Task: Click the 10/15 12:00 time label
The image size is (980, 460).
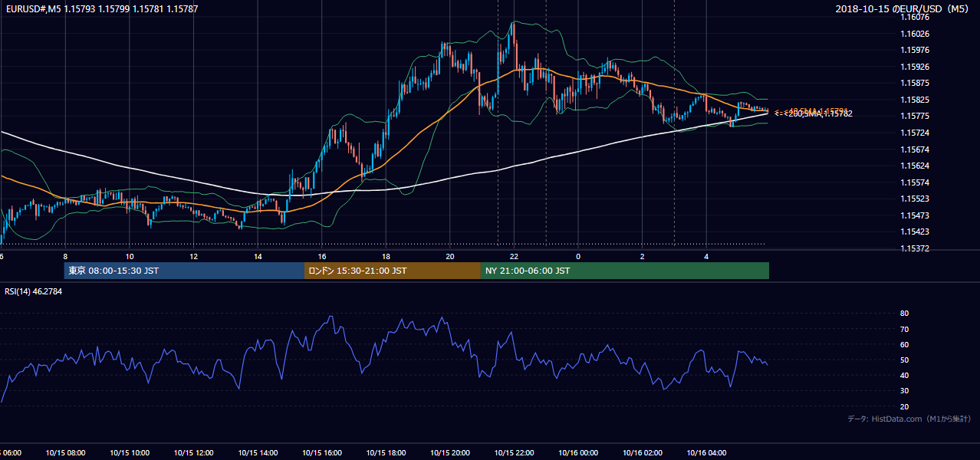Action: [193, 453]
